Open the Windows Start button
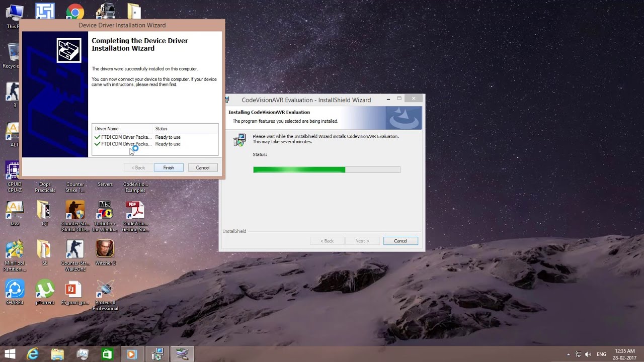The image size is (644, 362). click(x=10, y=354)
